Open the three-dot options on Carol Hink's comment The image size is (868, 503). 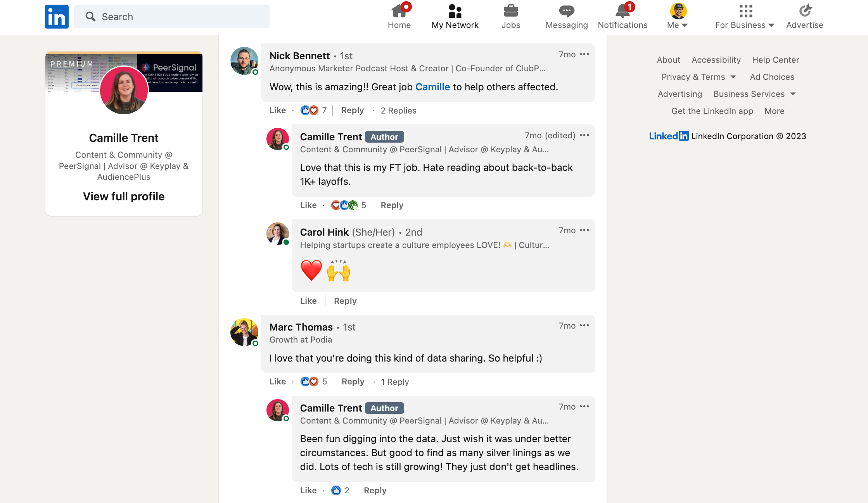point(584,231)
